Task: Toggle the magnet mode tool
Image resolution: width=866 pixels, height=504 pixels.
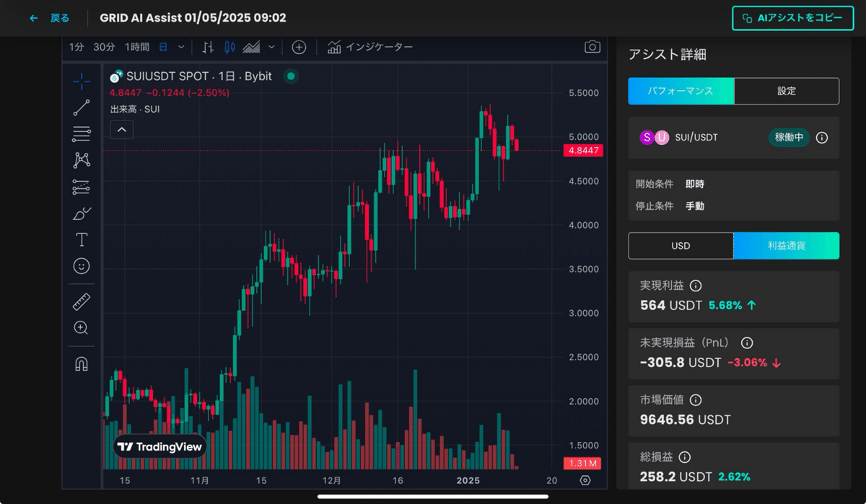Action: coord(82,364)
